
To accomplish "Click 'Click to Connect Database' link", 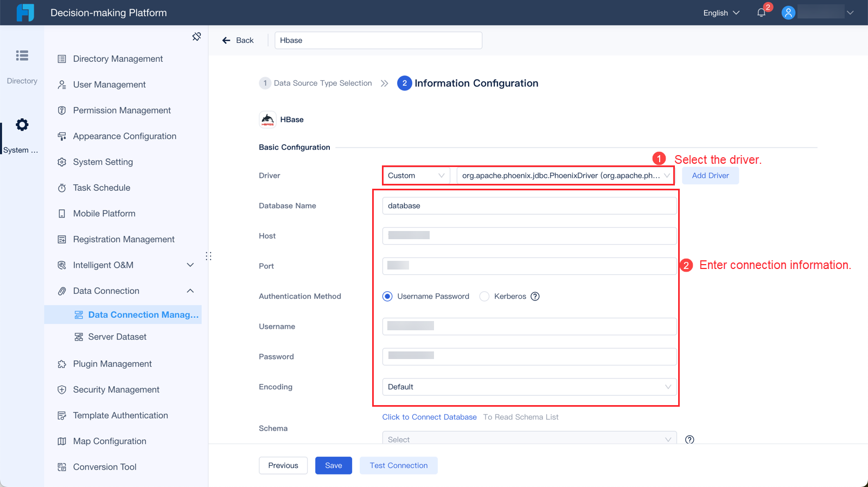I will [430, 417].
